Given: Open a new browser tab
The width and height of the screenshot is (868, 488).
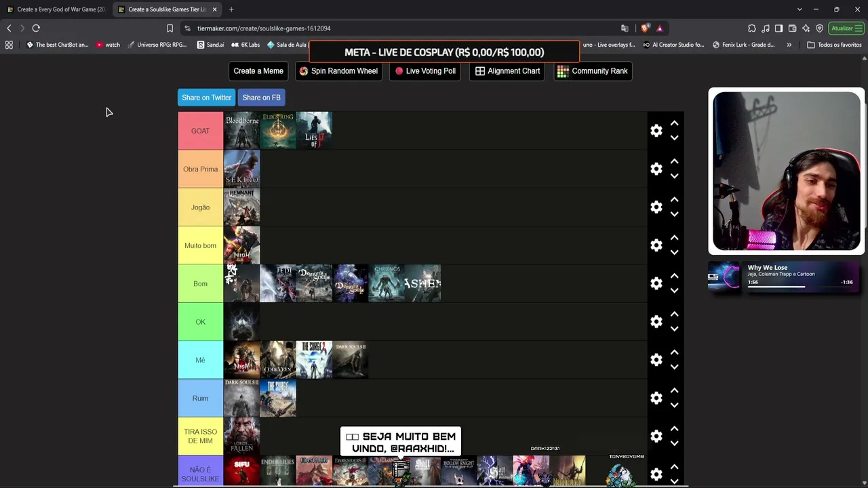Looking at the screenshot, I should (x=231, y=9).
